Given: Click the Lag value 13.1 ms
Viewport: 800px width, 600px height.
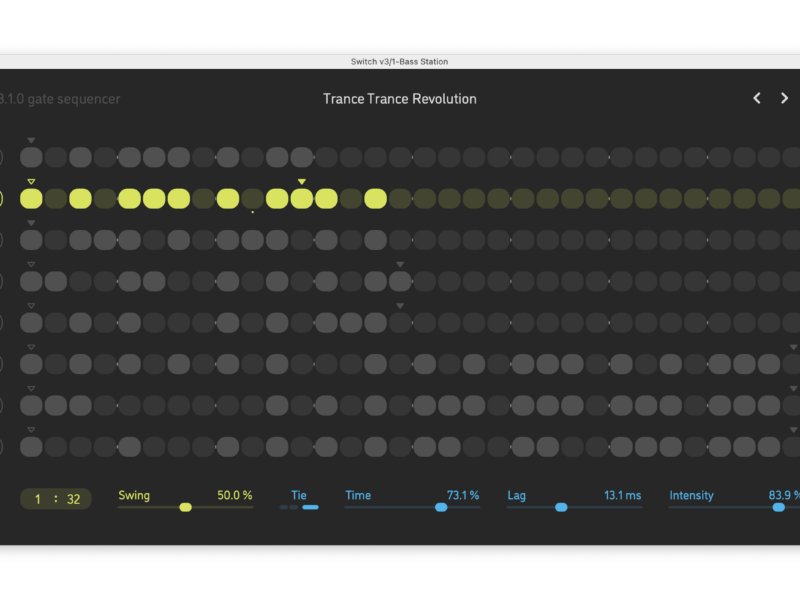Looking at the screenshot, I should point(622,495).
